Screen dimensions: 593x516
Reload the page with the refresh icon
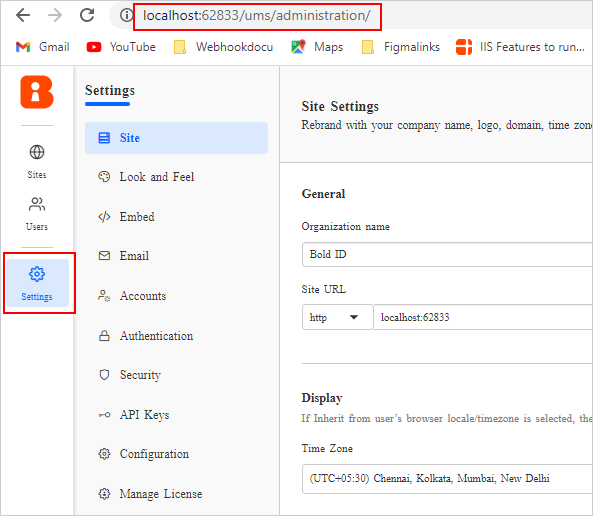pos(87,15)
